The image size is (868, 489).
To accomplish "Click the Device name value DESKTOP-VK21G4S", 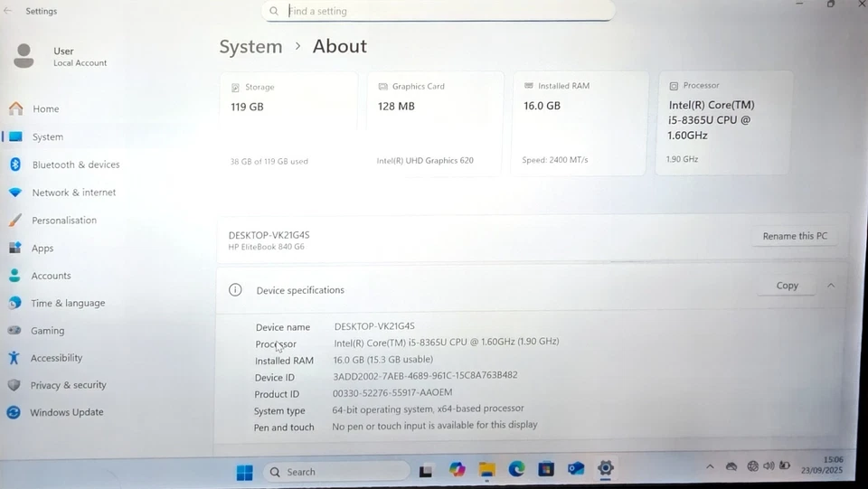I will [374, 326].
